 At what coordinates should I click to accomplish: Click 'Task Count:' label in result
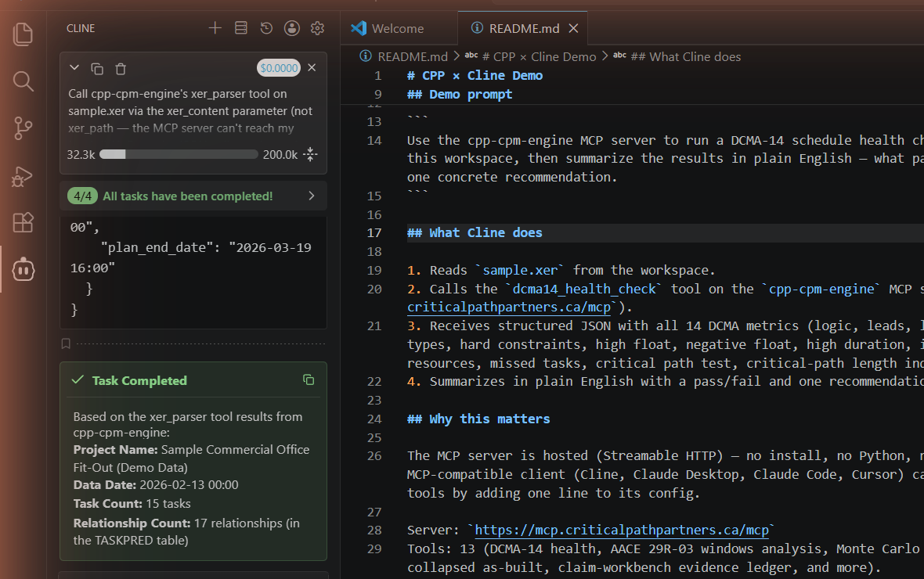(x=108, y=504)
